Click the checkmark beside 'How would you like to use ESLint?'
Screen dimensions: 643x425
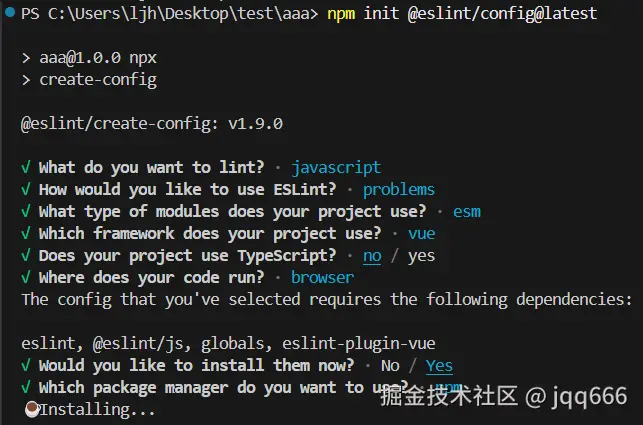(x=26, y=189)
